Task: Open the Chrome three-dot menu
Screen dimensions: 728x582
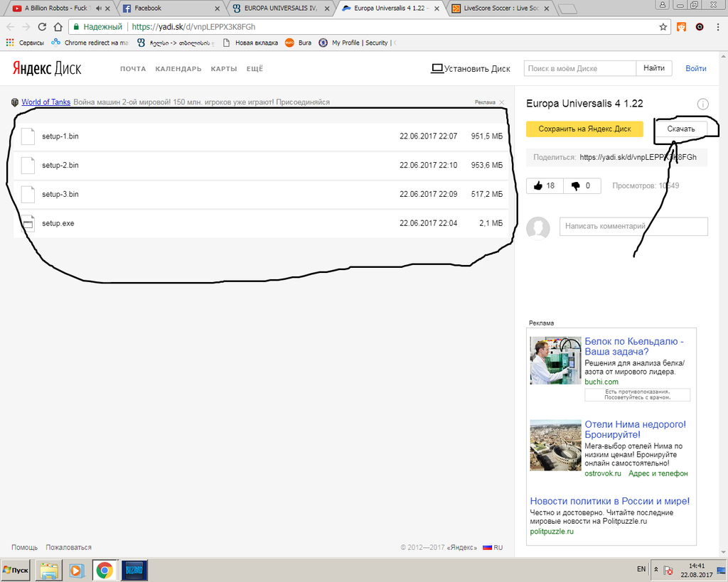Action: coord(718,27)
